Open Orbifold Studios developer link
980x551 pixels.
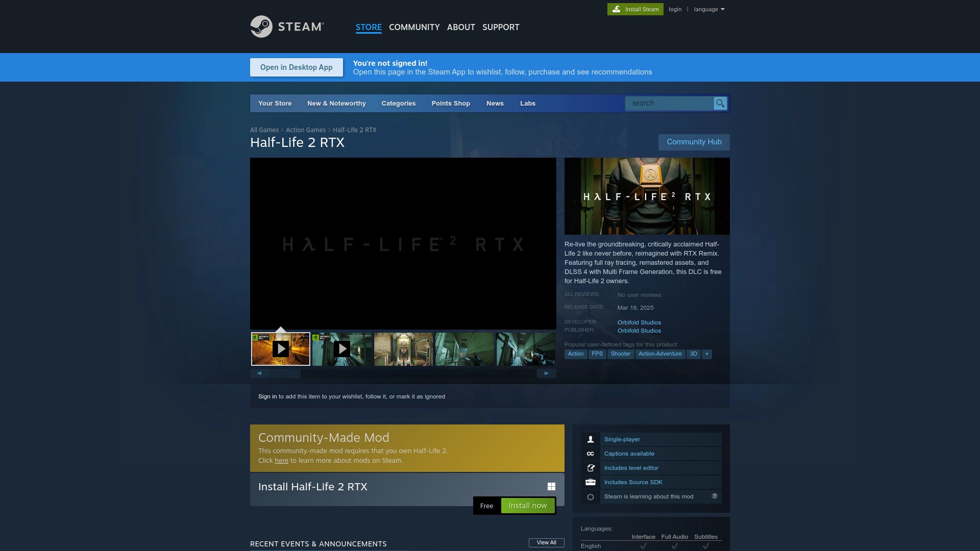pos(639,322)
